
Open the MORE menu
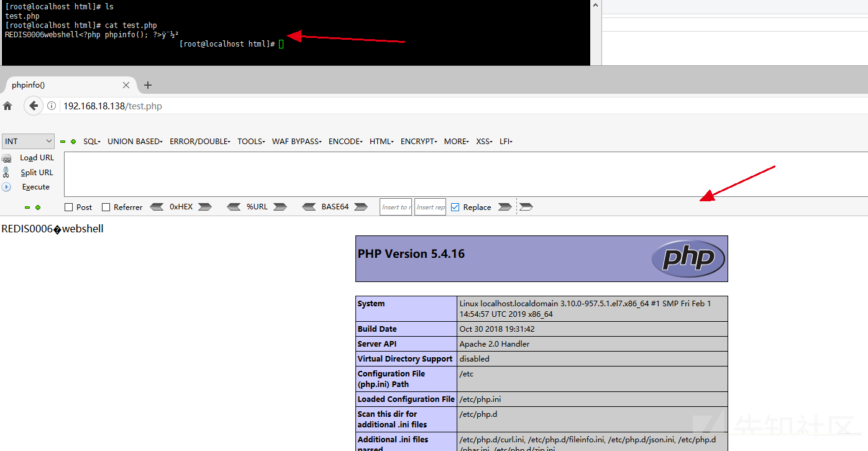[457, 142]
